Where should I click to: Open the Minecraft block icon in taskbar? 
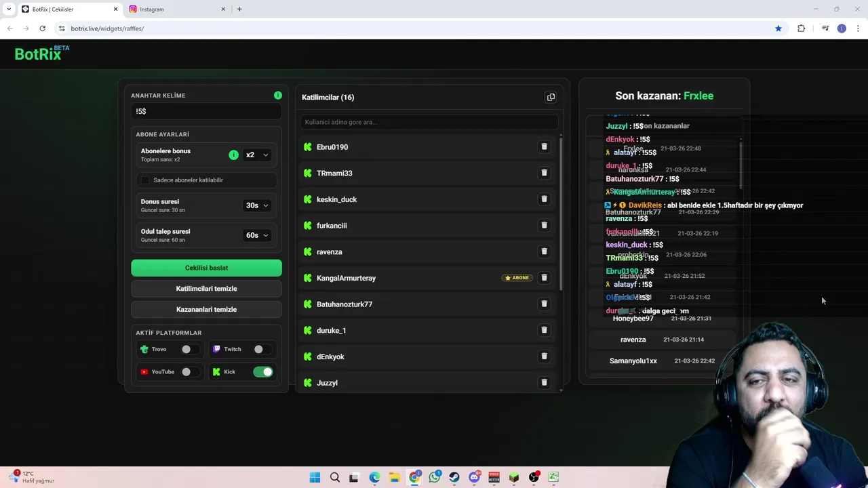514,477
